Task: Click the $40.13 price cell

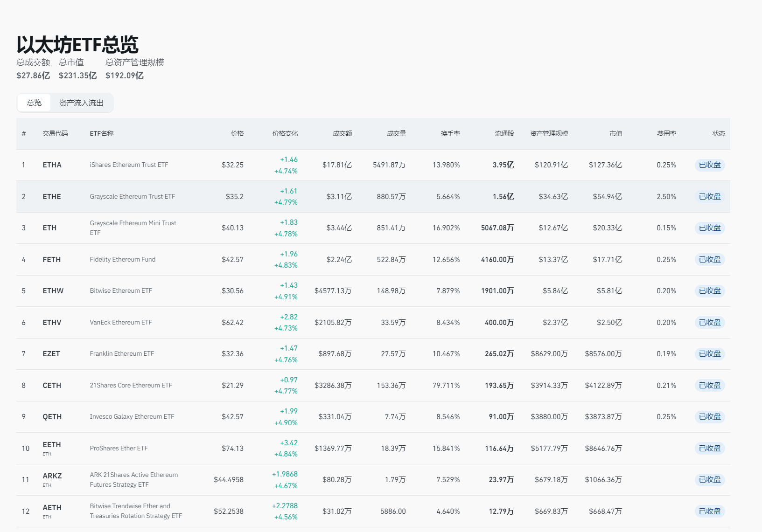Action: point(232,228)
